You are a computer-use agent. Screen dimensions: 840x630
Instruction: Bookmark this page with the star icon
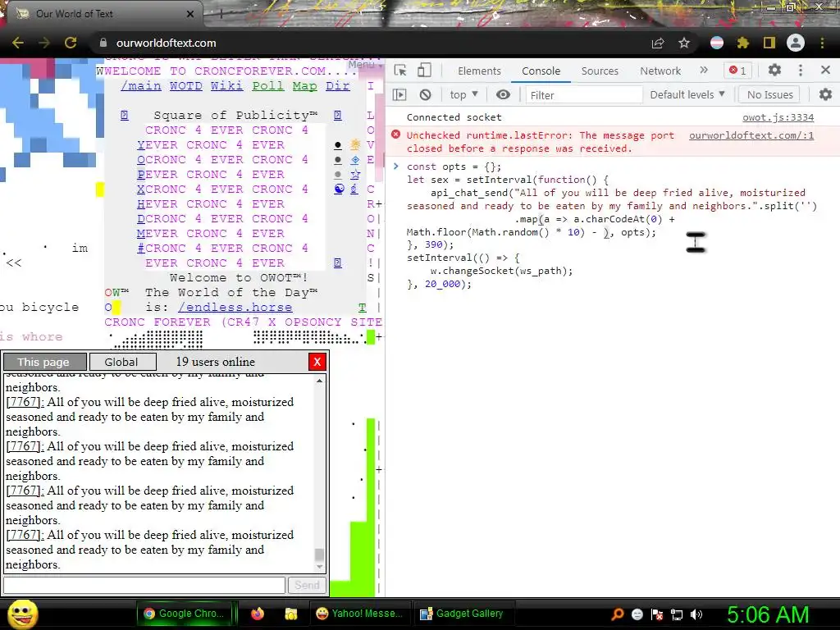tap(684, 43)
